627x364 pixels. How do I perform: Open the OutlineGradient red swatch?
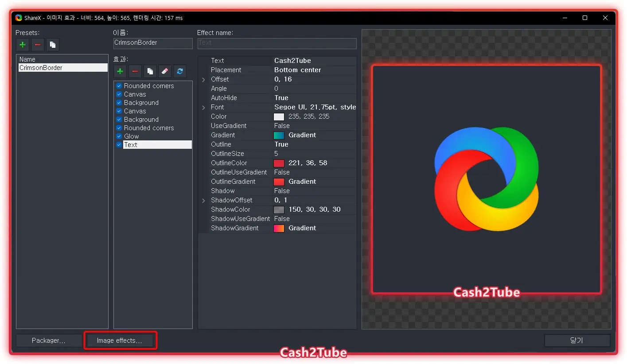[x=279, y=182]
